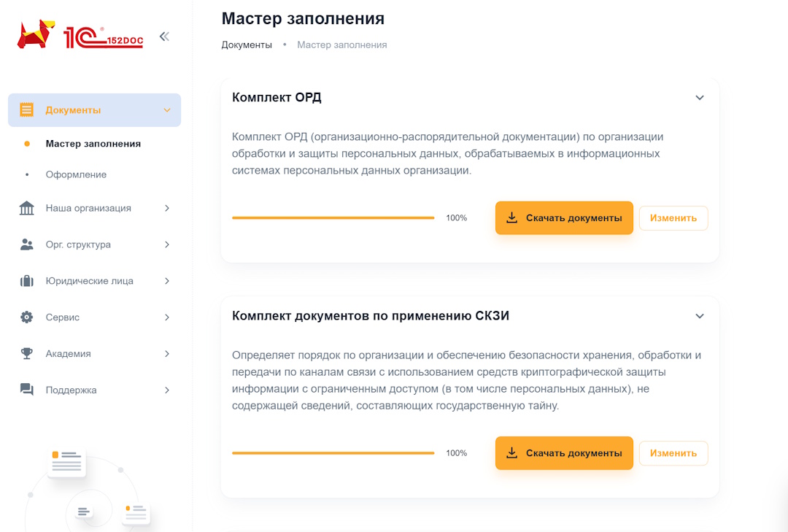
Task: Click the gear icon next to Сервис
Action: [27, 317]
